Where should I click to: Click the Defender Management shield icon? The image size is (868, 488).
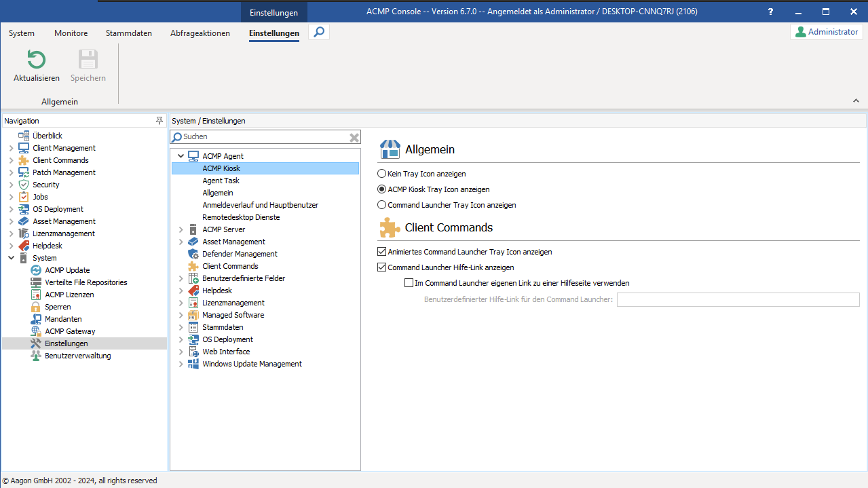pos(193,254)
